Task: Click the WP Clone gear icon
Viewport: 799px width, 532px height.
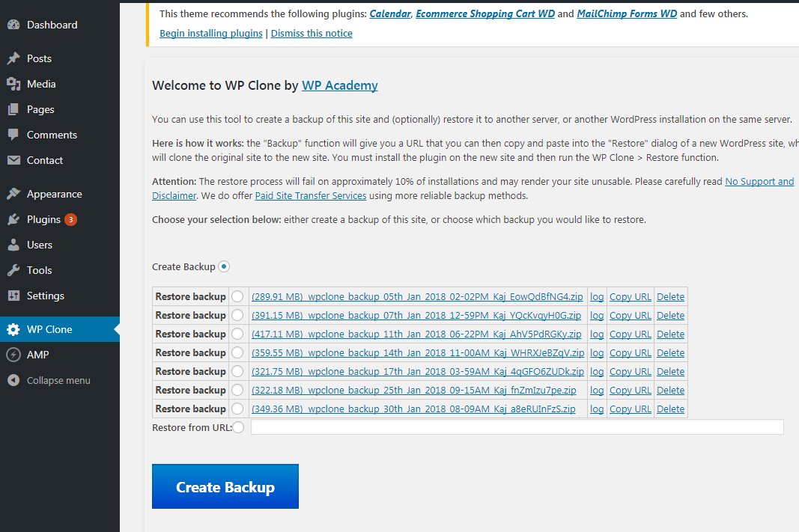Action: pyautogui.click(x=13, y=329)
